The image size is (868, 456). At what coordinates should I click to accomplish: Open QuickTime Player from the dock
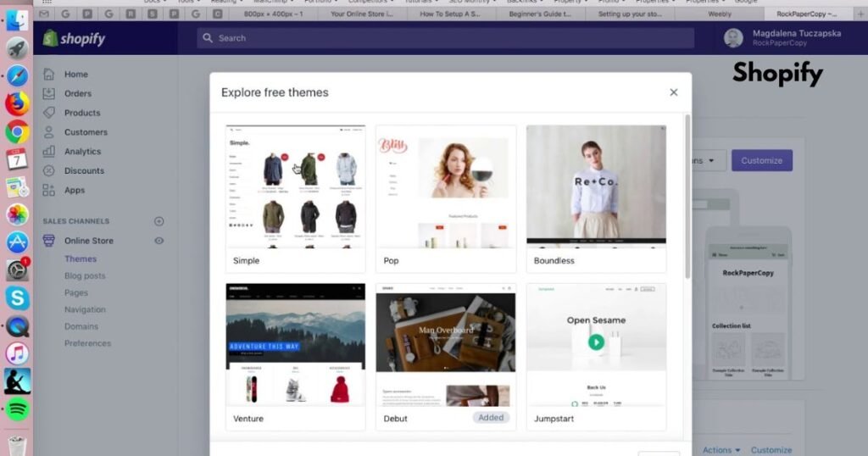pos(17,326)
